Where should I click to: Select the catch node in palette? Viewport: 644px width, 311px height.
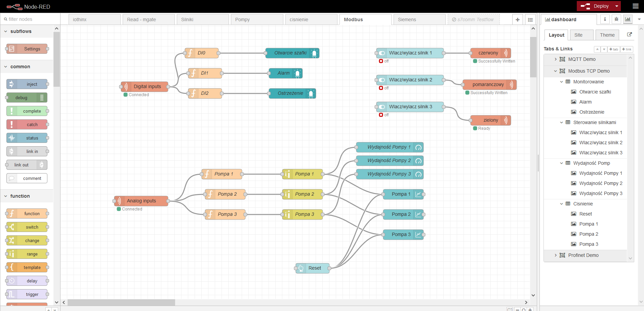[27, 124]
